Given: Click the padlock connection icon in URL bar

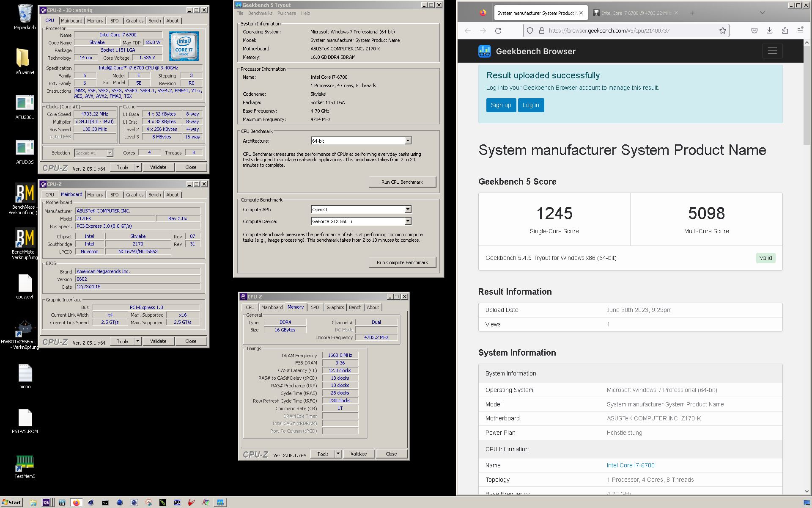Looking at the screenshot, I should (541, 30).
